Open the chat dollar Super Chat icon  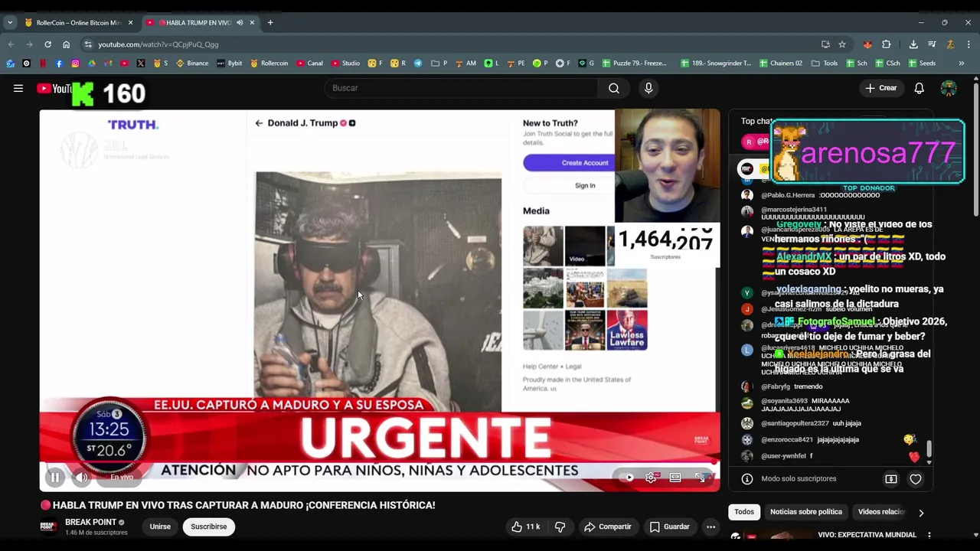[891, 479]
